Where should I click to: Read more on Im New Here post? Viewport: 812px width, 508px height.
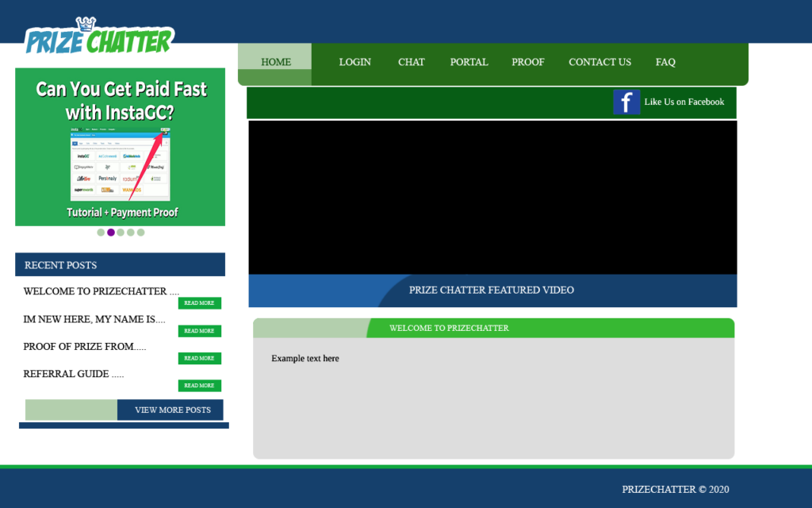coord(199,331)
